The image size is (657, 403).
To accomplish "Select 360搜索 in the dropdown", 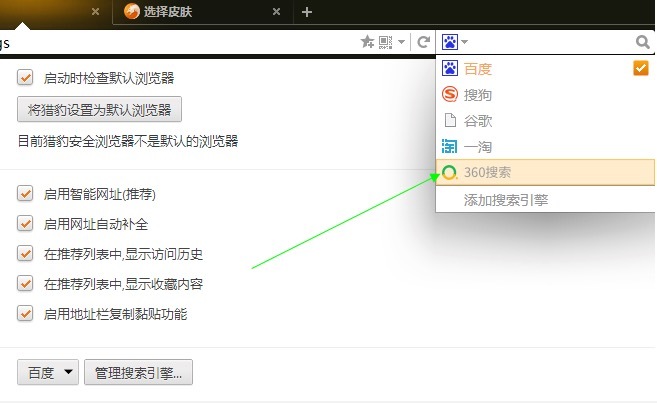I will pyautogui.click(x=545, y=172).
